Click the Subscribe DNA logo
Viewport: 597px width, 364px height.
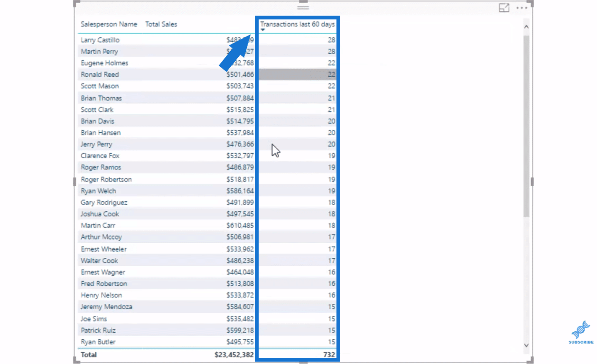tap(581, 328)
